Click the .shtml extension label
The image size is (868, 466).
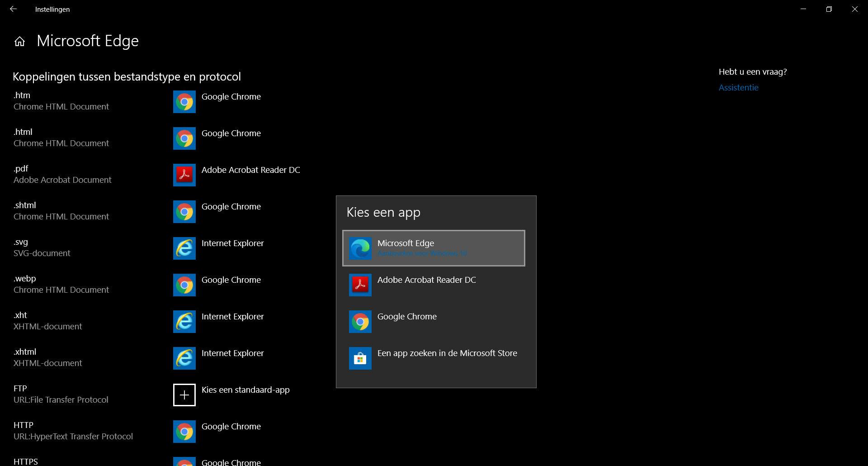point(24,205)
